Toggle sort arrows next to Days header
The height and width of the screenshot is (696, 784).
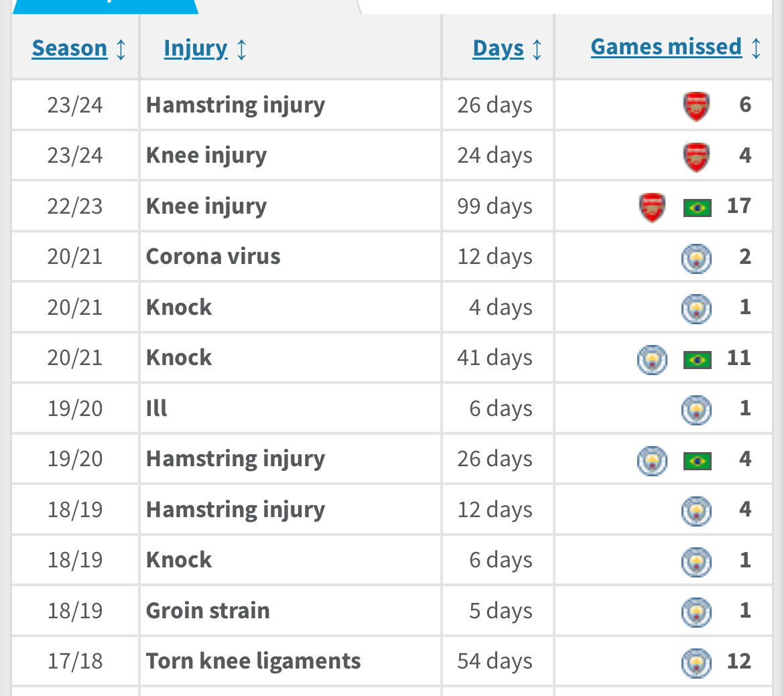point(537,50)
